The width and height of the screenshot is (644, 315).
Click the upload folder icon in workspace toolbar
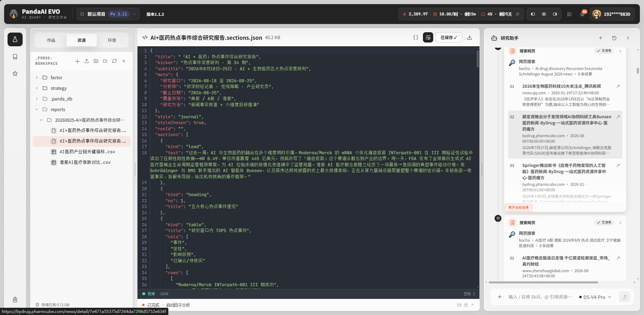pos(96,61)
